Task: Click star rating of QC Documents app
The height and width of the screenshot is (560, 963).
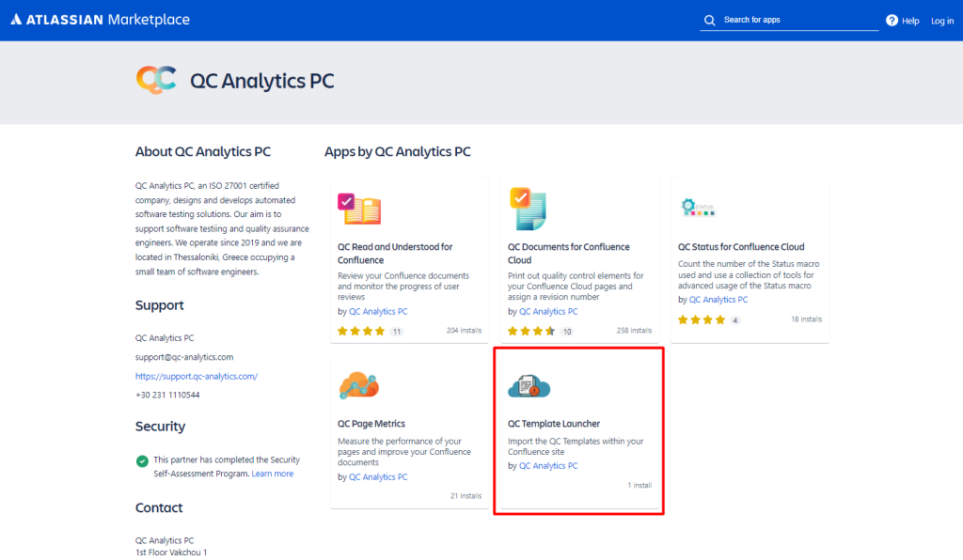Action: pyautogui.click(x=531, y=332)
